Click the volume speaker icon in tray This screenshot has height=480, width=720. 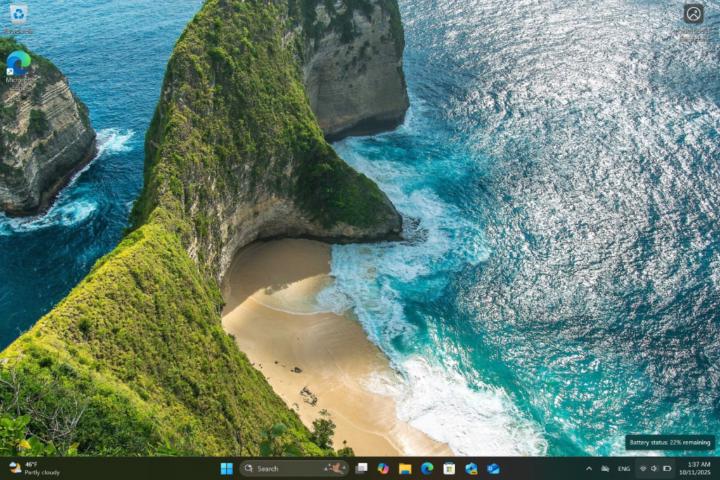tap(654, 468)
